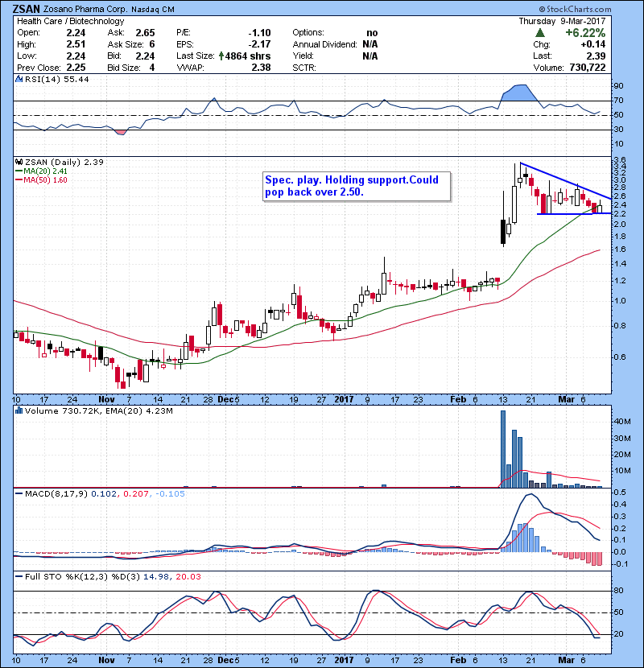Click the P/E value -1.10

pos(259,33)
